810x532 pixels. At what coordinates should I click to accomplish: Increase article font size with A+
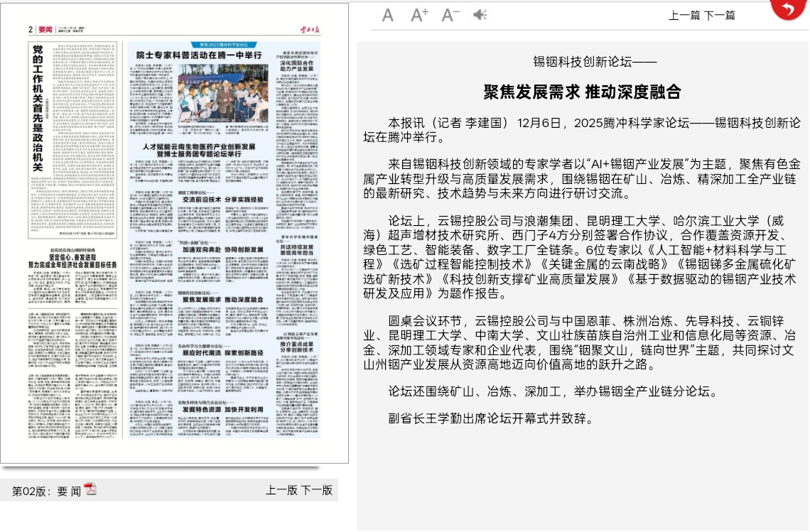point(420,15)
